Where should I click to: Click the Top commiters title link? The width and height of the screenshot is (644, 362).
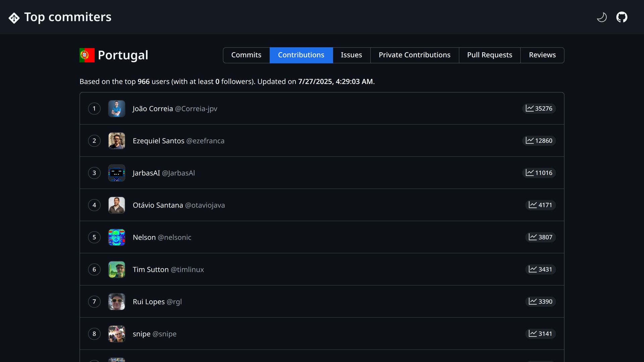(x=68, y=17)
